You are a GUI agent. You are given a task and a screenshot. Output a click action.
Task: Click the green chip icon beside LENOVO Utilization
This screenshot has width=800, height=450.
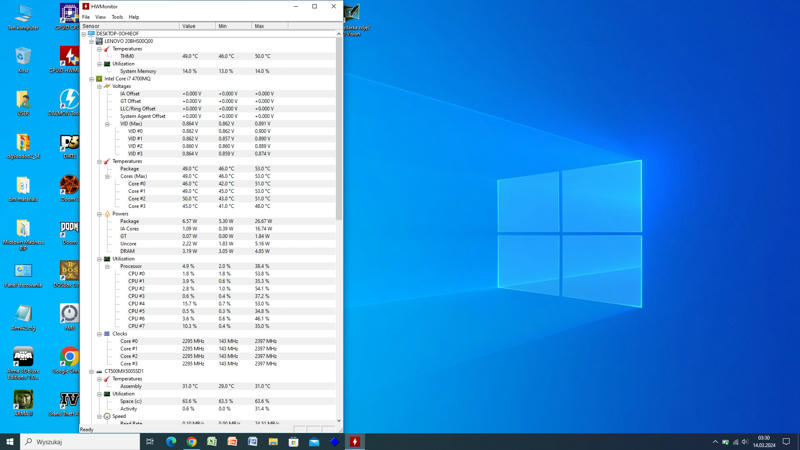point(107,64)
